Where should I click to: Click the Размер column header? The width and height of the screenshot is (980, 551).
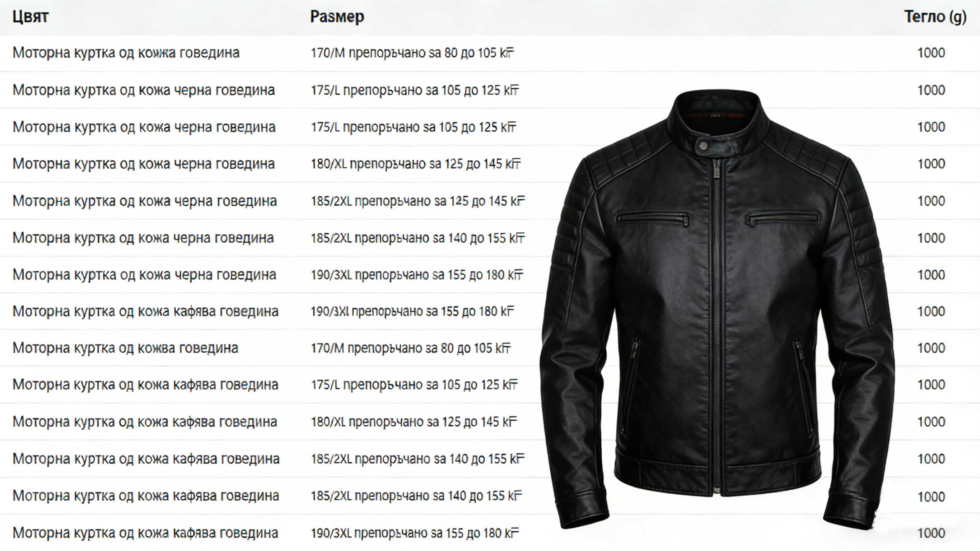337,17
